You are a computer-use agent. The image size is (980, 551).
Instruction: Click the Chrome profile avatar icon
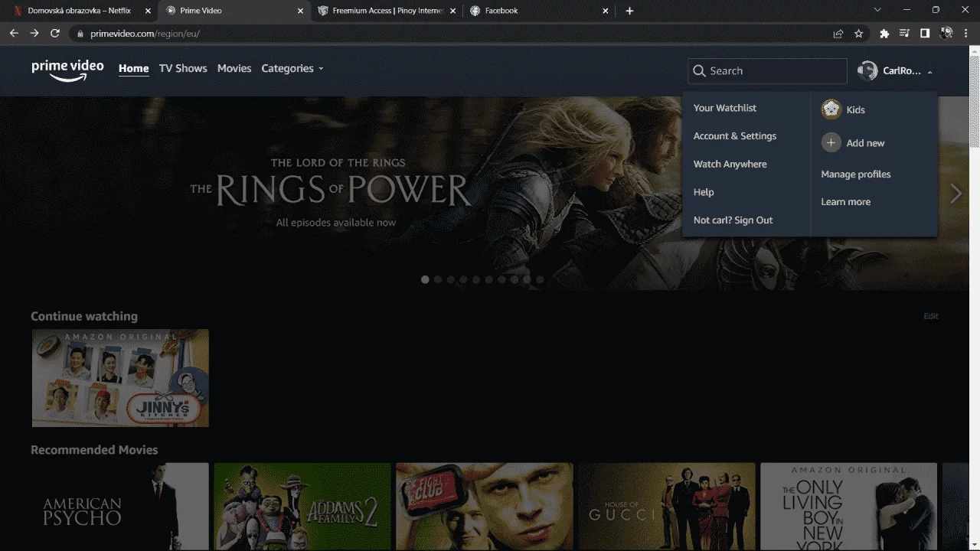pyautogui.click(x=946, y=34)
